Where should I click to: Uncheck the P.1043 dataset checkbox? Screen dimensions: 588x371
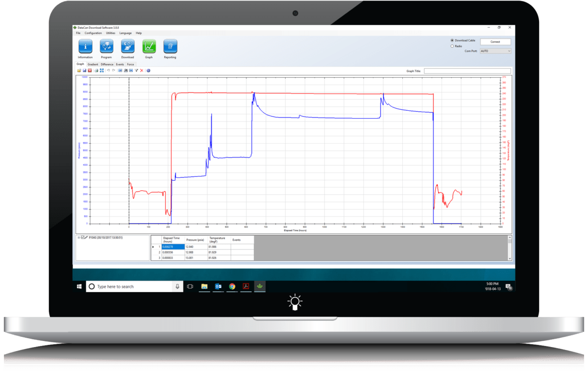(x=82, y=237)
